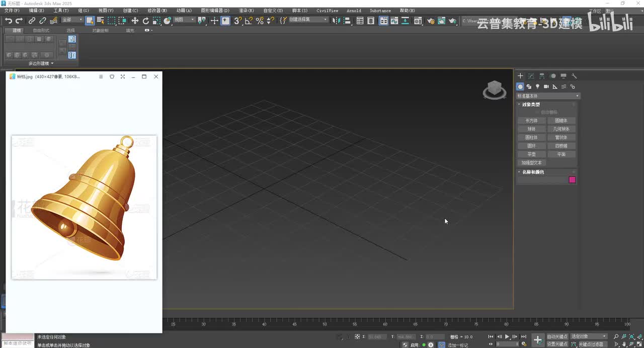Open the 修改器(M) menu
644x348 pixels.
pos(157,11)
